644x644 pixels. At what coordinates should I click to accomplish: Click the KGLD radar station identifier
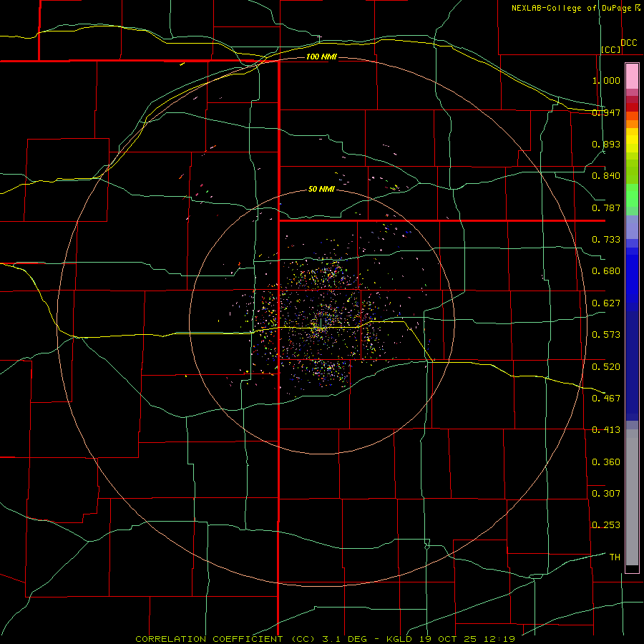[401, 639]
